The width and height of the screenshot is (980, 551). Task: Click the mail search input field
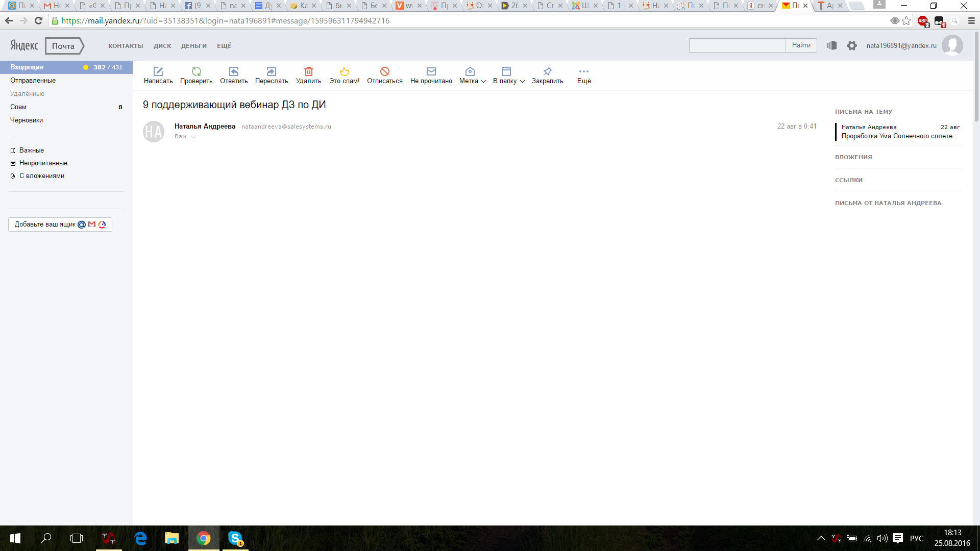tap(737, 45)
